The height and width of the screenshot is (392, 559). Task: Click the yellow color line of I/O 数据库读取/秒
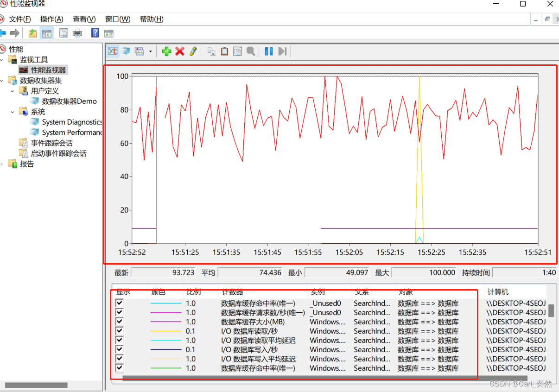(x=165, y=331)
